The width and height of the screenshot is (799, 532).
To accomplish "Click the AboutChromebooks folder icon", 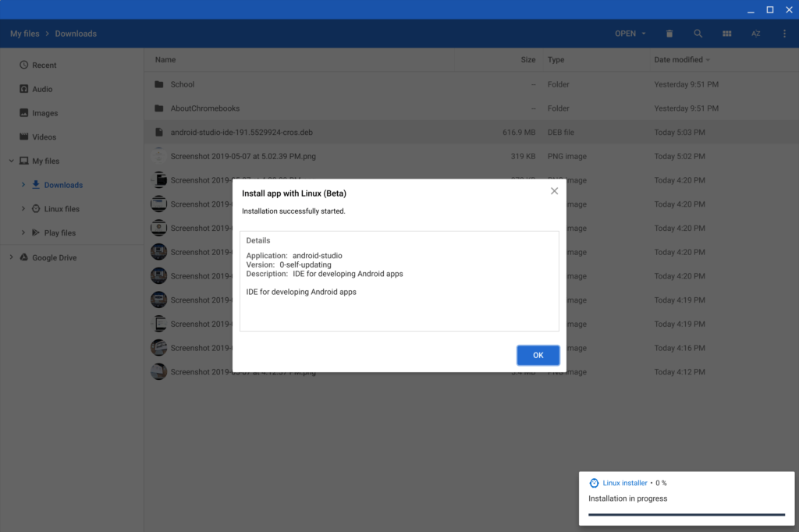I will click(x=159, y=108).
